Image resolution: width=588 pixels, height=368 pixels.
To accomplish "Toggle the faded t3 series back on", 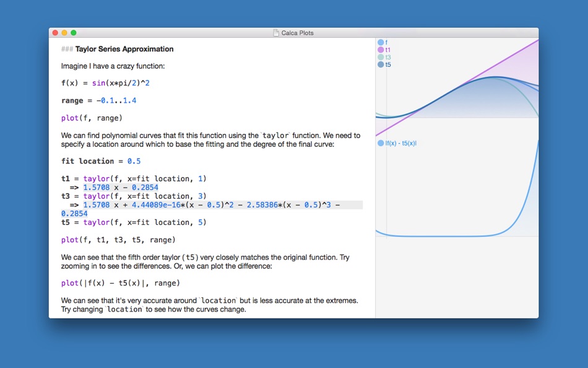I will [x=380, y=57].
